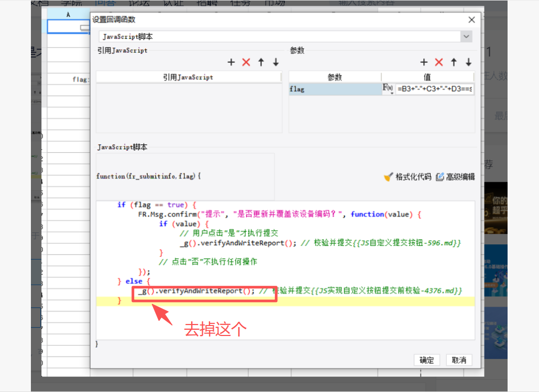
Task: Click the if (flag == true) line
Action: pos(157,205)
